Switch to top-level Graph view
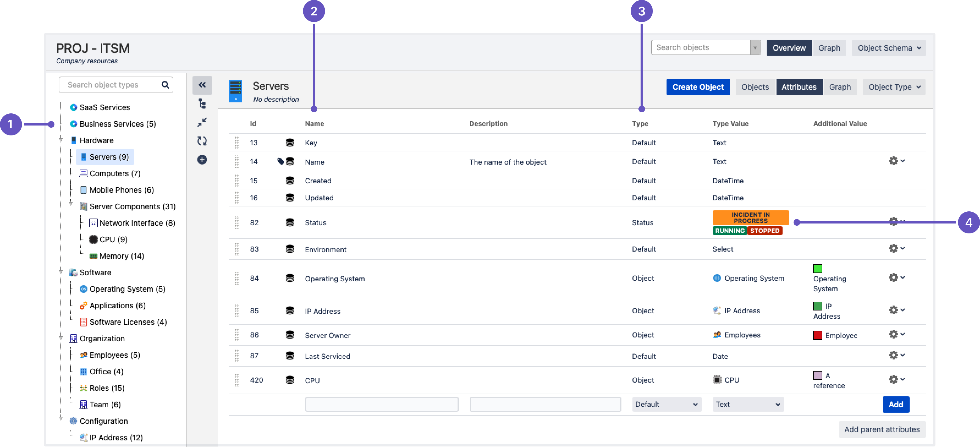 pyautogui.click(x=829, y=48)
